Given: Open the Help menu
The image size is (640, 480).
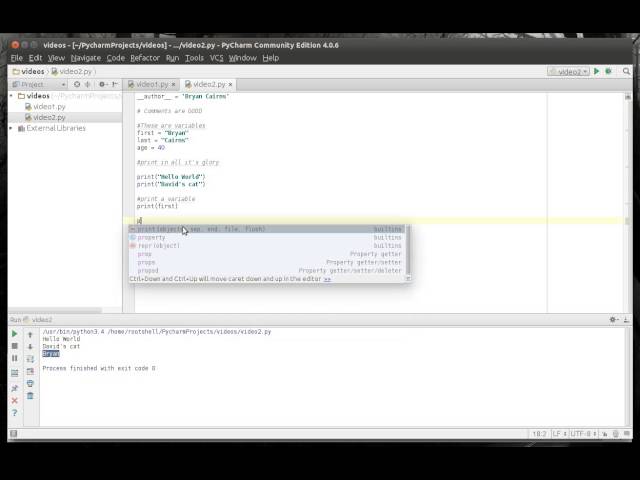Looking at the screenshot, I should pyautogui.click(x=270, y=58).
